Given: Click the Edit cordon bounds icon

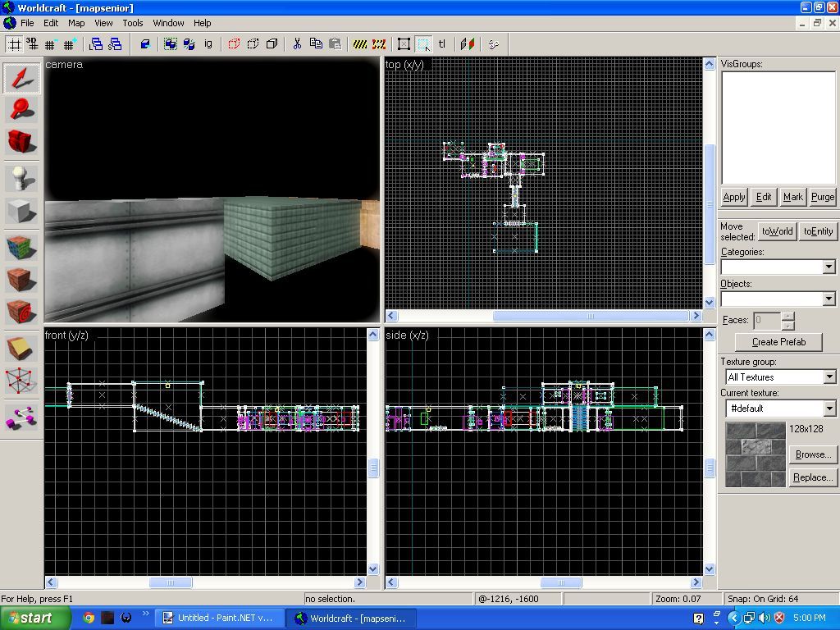Looking at the screenshot, I should (379, 44).
